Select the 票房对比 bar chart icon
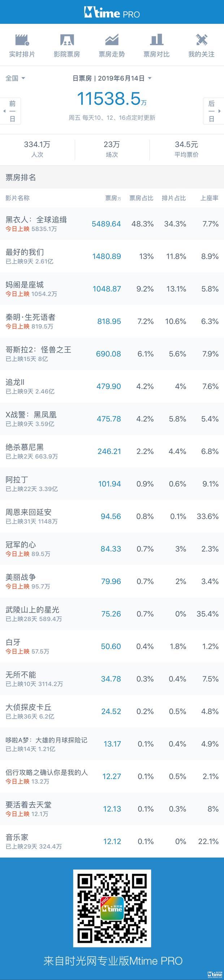Screen dimensions: 224x980 (156, 39)
